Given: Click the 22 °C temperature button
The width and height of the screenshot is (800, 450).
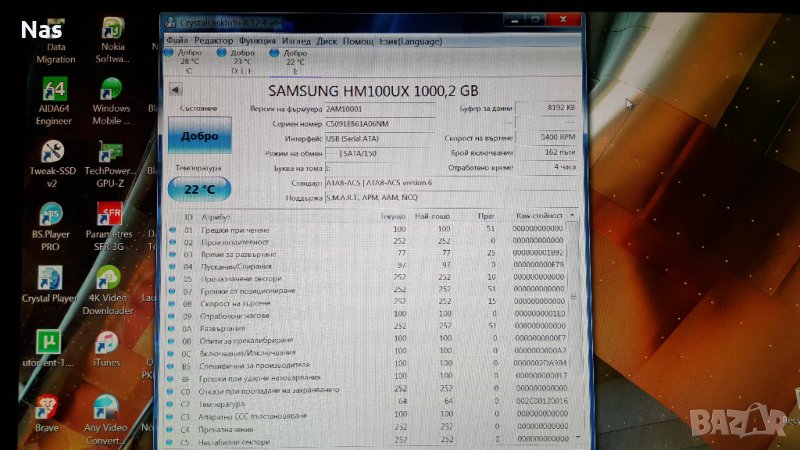Looking at the screenshot, I should pyautogui.click(x=200, y=189).
